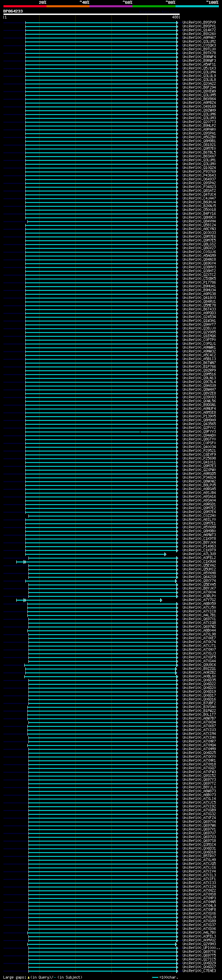Select the UniRef100_A3RLP0 label

point(199,596)
